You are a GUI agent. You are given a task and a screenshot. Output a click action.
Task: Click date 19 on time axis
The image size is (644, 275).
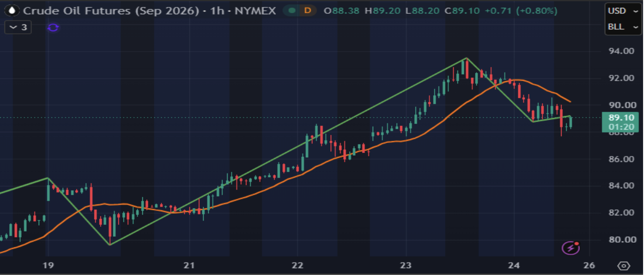click(x=48, y=265)
